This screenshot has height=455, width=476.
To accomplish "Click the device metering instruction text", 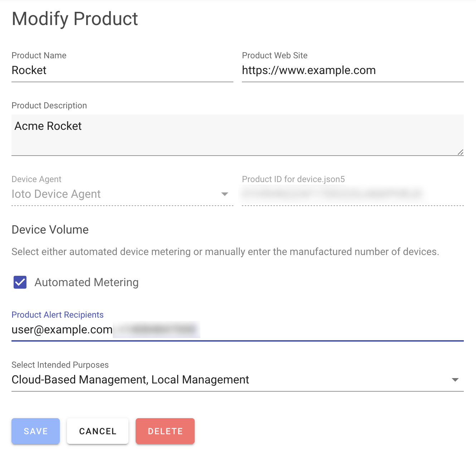I will tap(225, 252).
